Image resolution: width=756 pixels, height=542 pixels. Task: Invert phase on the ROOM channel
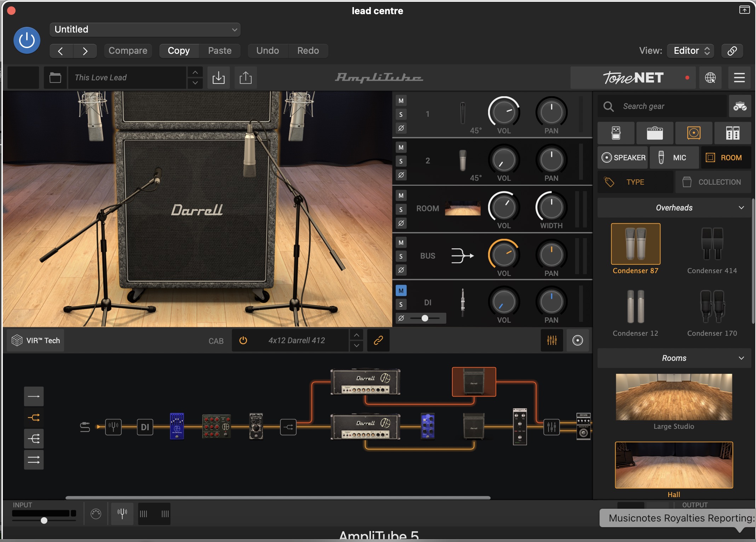click(x=401, y=223)
